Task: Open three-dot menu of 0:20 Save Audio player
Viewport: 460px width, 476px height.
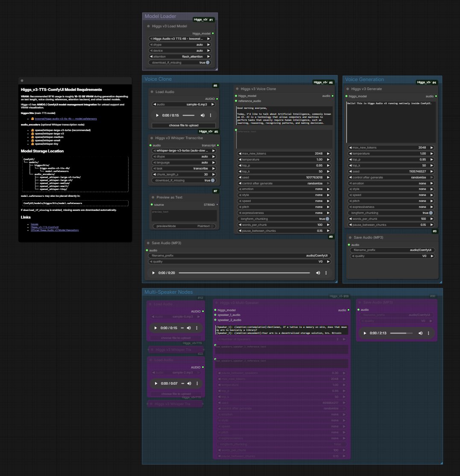Action: [x=326, y=273]
